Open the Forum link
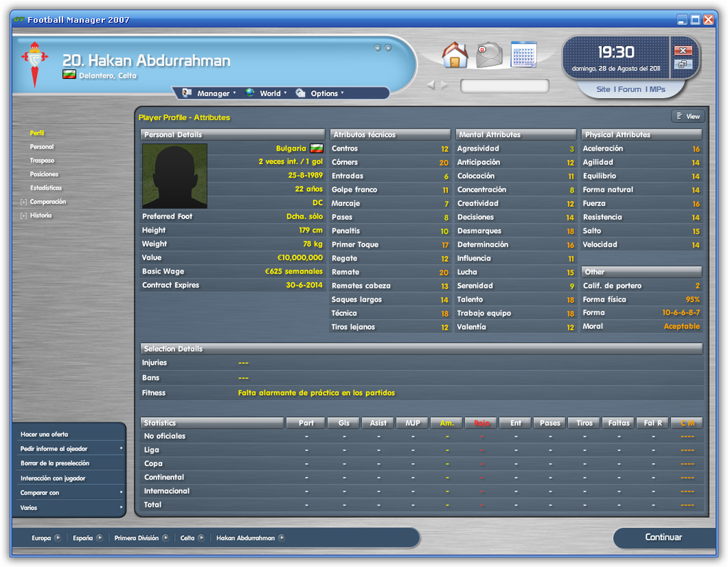Viewport: 728px width, 567px height. (x=630, y=89)
